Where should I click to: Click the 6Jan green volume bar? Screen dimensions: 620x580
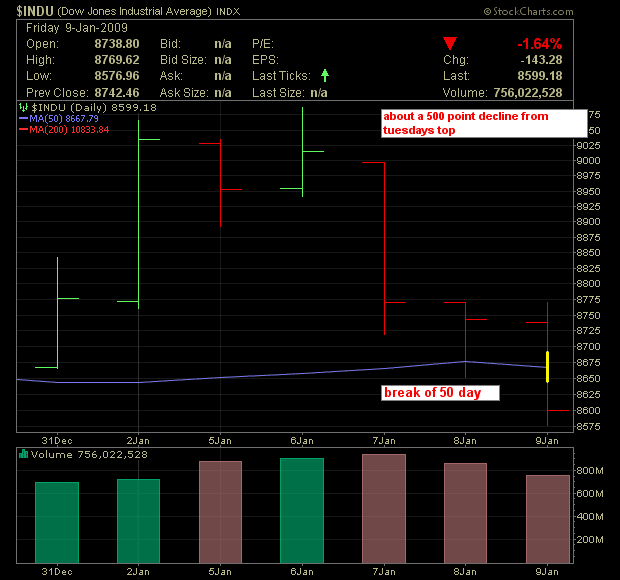pyautogui.click(x=302, y=510)
